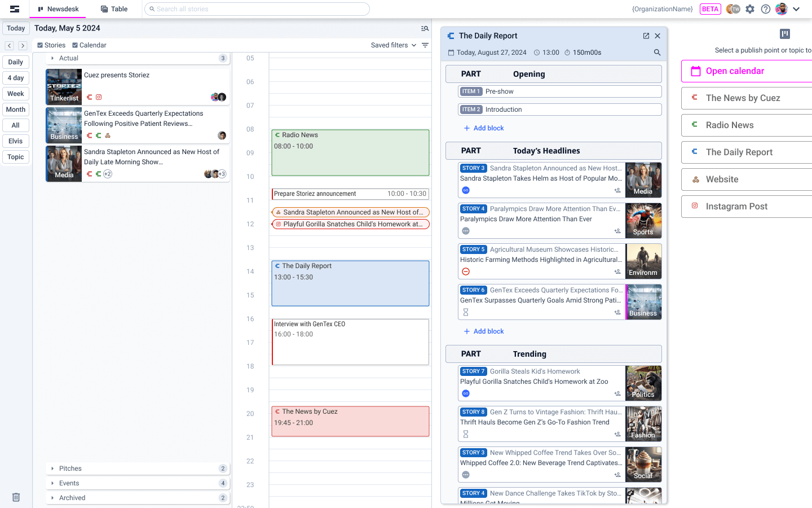Image resolution: width=812 pixels, height=508 pixels.
Task: Select the 4 day view
Action: click(x=16, y=78)
